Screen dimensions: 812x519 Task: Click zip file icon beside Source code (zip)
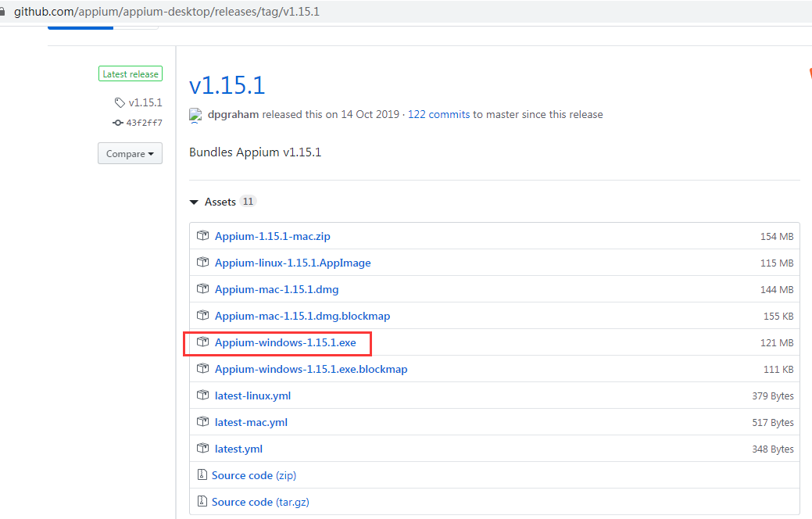pyautogui.click(x=202, y=474)
